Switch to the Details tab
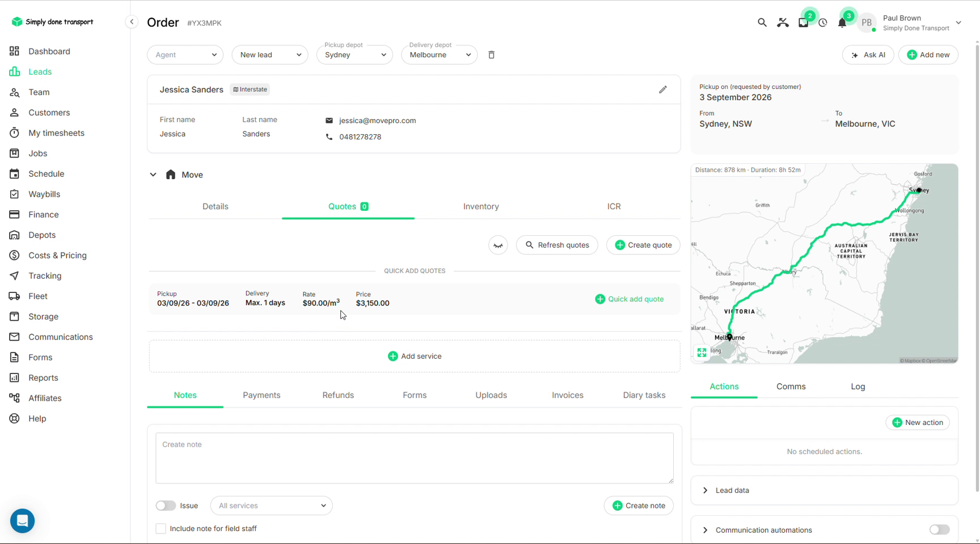This screenshot has width=980, height=544. pos(216,207)
